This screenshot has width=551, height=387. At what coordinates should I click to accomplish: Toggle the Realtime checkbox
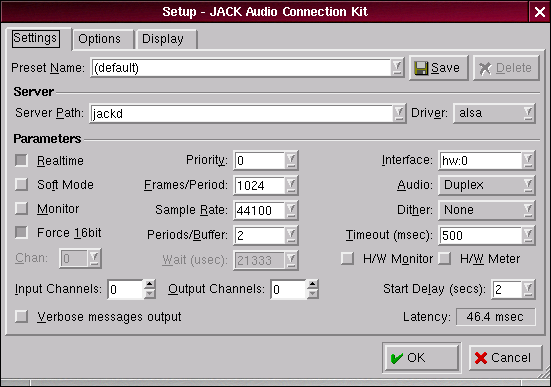pyautogui.click(x=21, y=161)
